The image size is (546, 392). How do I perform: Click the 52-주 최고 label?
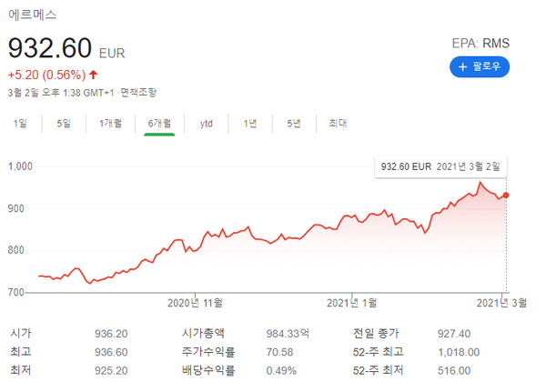click(379, 352)
